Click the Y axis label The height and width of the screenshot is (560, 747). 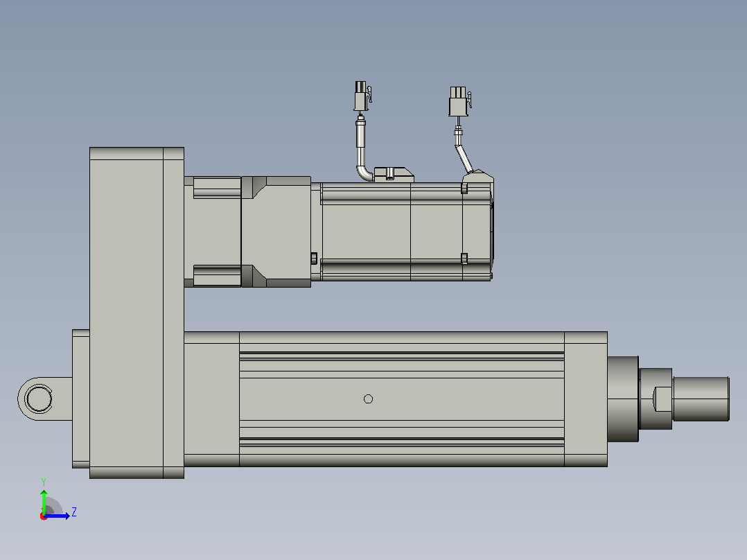44,482
